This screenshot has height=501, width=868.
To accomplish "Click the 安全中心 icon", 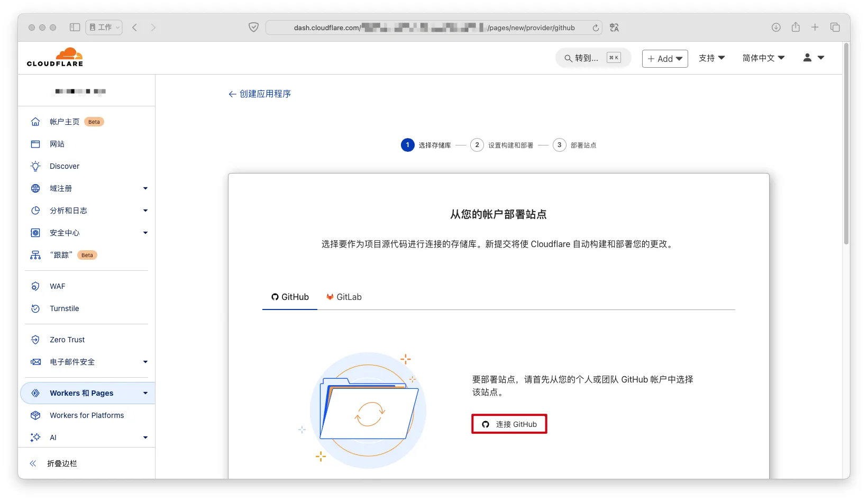I will click(x=35, y=233).
